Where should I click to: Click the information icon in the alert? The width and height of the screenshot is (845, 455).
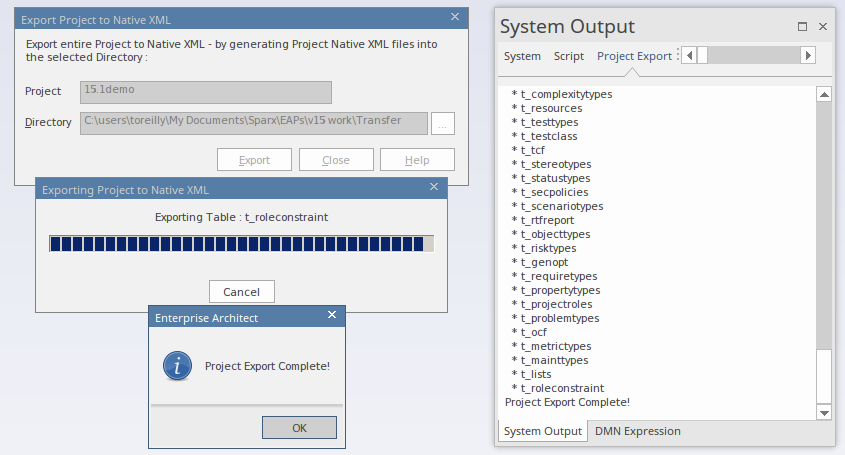click(x=177, y=366)
